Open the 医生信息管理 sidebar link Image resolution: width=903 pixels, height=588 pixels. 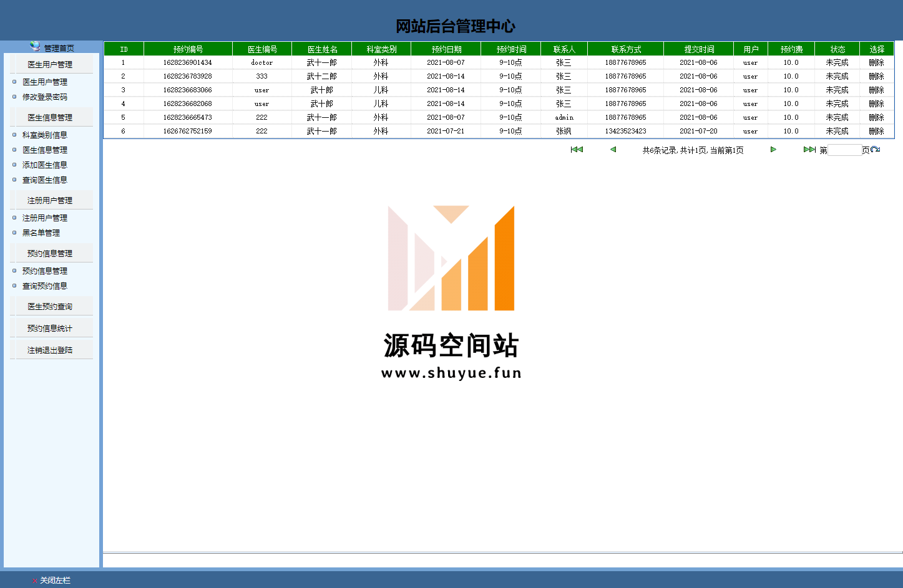(45, 150)
